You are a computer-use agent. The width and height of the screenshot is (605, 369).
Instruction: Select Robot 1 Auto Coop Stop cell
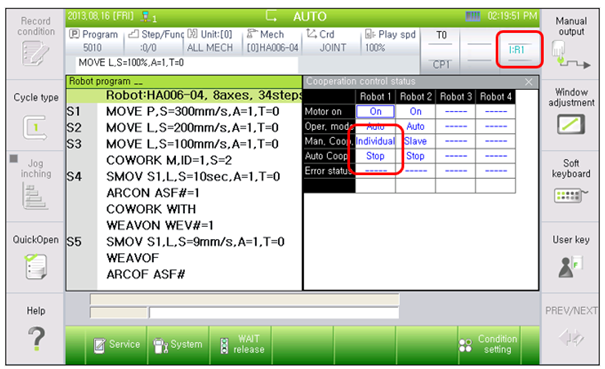coord(375,156)
